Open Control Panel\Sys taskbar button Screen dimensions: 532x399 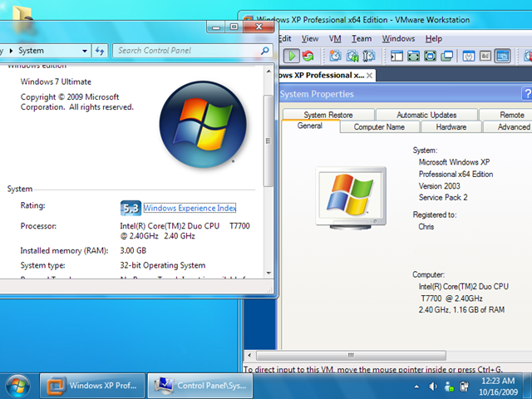[x=200, y=386]
